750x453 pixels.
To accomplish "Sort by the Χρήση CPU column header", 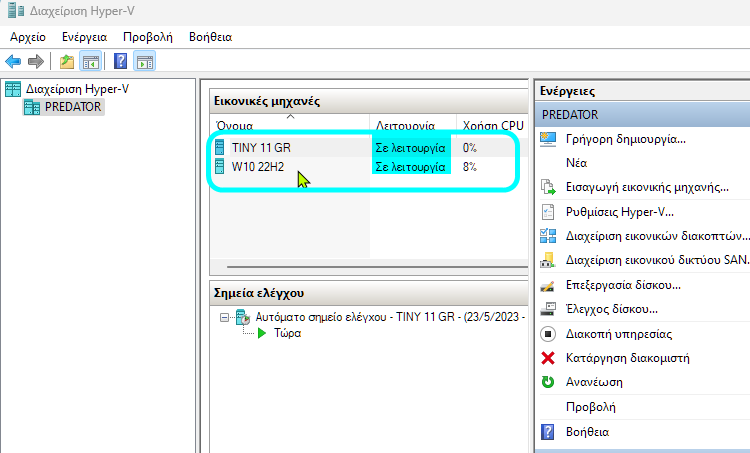I will point(493,125).
